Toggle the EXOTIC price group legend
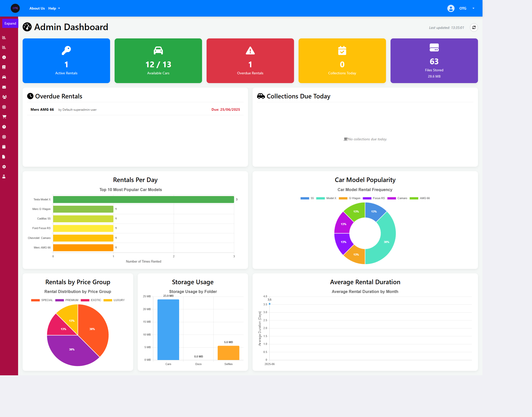This screenshot has height=417, width=532. click(x=91, y=300)
